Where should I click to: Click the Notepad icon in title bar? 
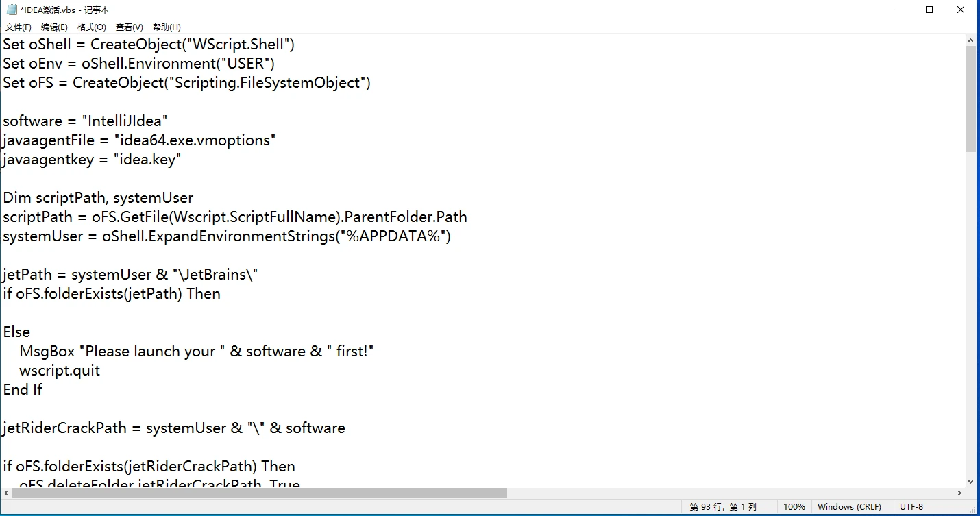click(12, 10)
